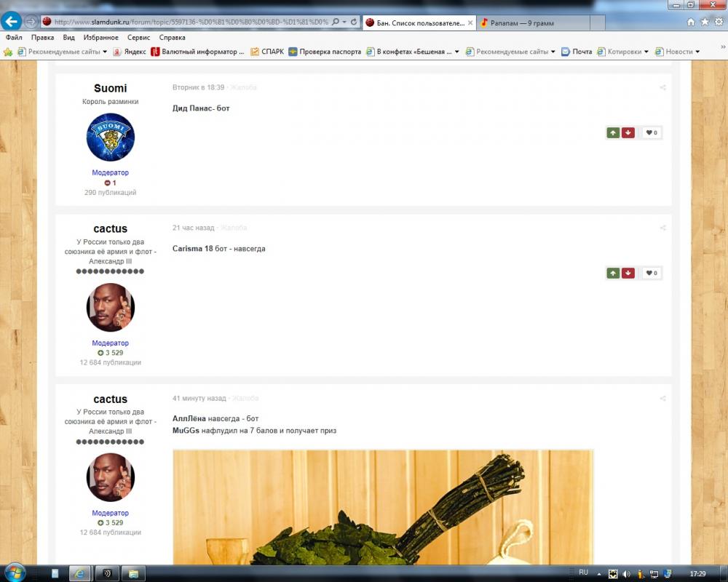Click the refresh icon in address bar
728x582 pixels.
pyautogui.click(x=354, y=23)
